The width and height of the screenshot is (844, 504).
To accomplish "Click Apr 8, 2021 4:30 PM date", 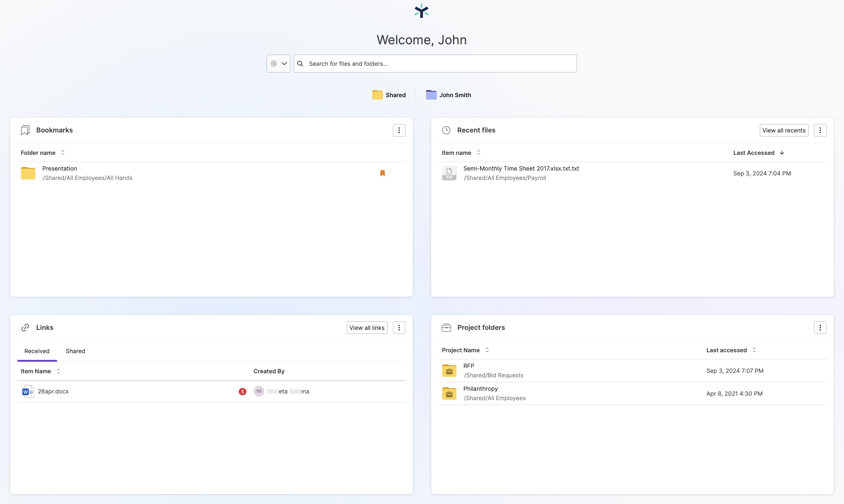I will tap(734, 393).
